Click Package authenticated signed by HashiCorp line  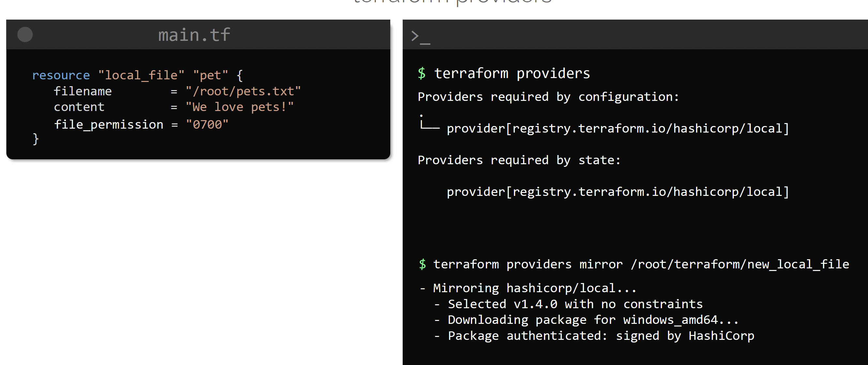[x=600, y=336]
